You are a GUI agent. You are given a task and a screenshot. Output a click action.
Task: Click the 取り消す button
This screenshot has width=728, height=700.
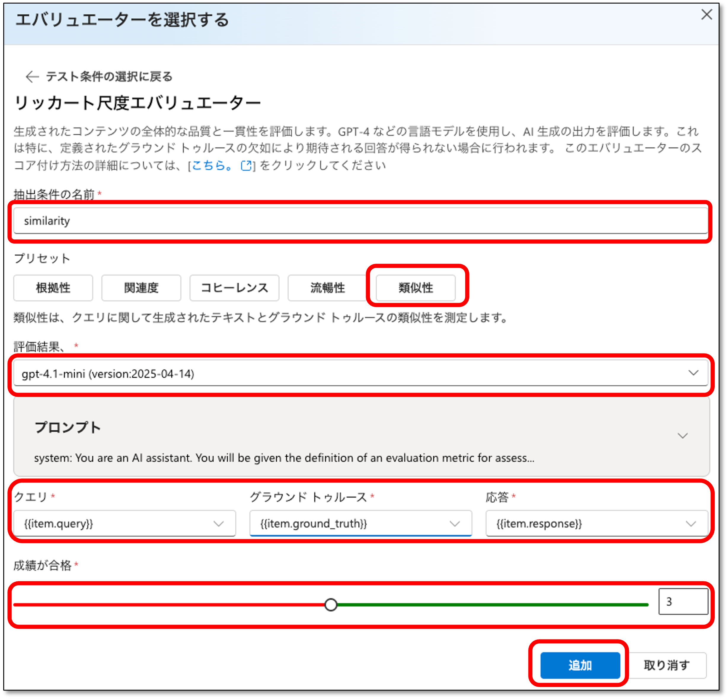click(667, 665)
